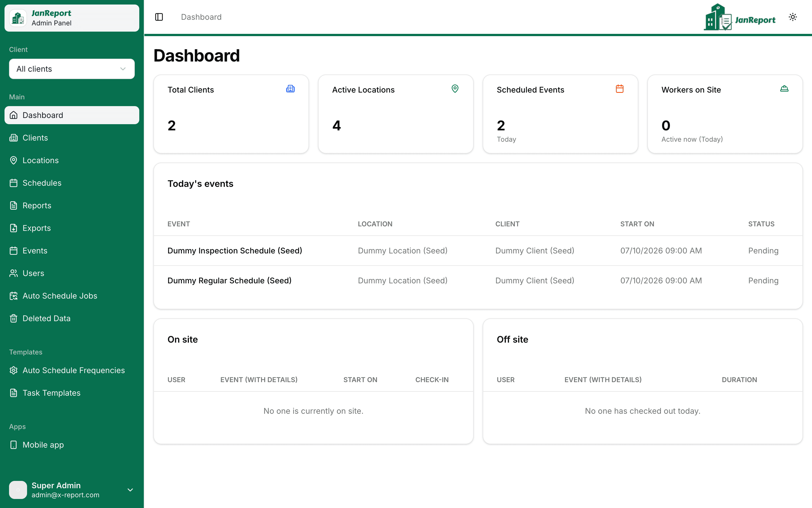The width and height of the screenshot is (812, 508).
Task: Open Task Templates
Action: (72, 393)
